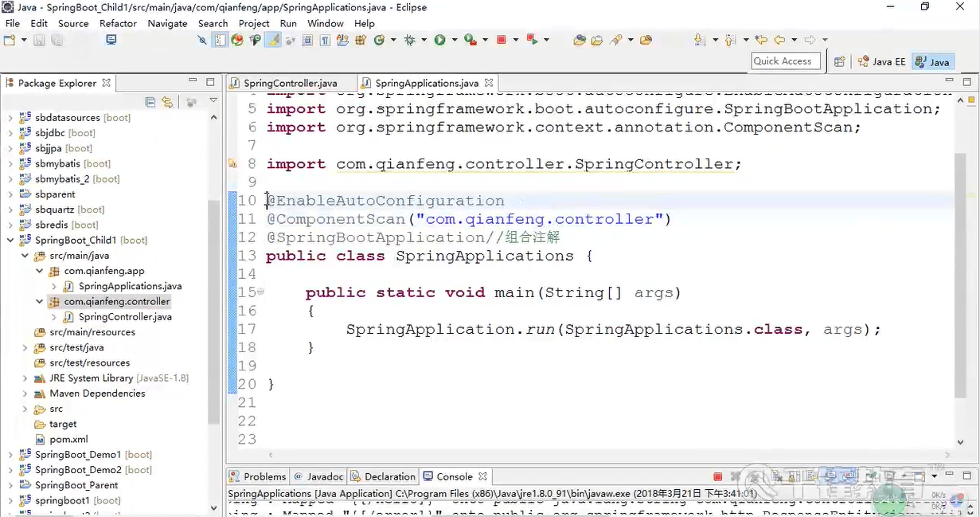
Task: Click the Open Task folder icon in toolbar
Action: pyautogui.click(x=597, y=40)
